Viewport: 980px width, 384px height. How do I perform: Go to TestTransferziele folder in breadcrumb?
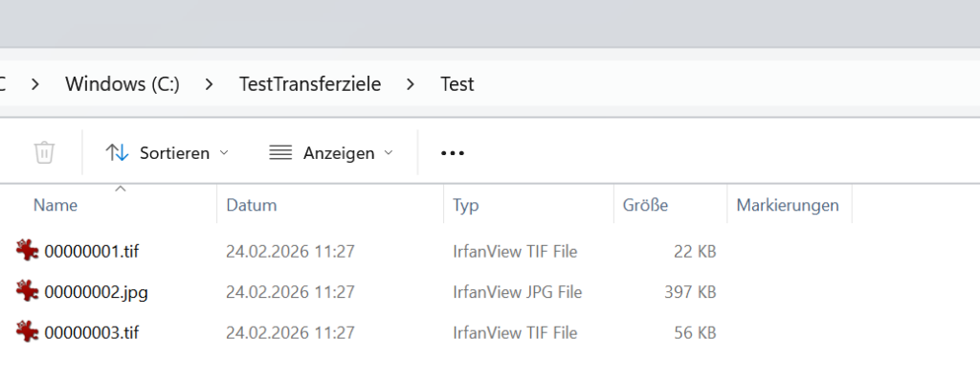point(310,84)
